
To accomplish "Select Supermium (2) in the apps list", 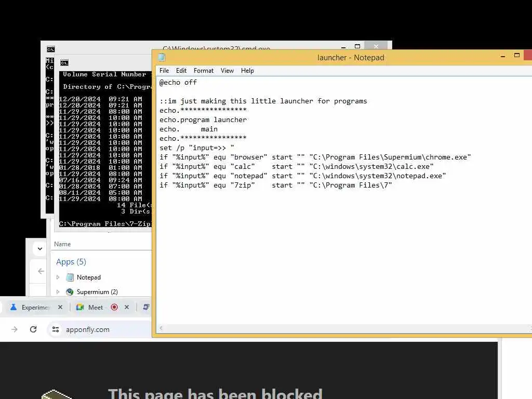I will pyautogui.click(x=97, y=292).
